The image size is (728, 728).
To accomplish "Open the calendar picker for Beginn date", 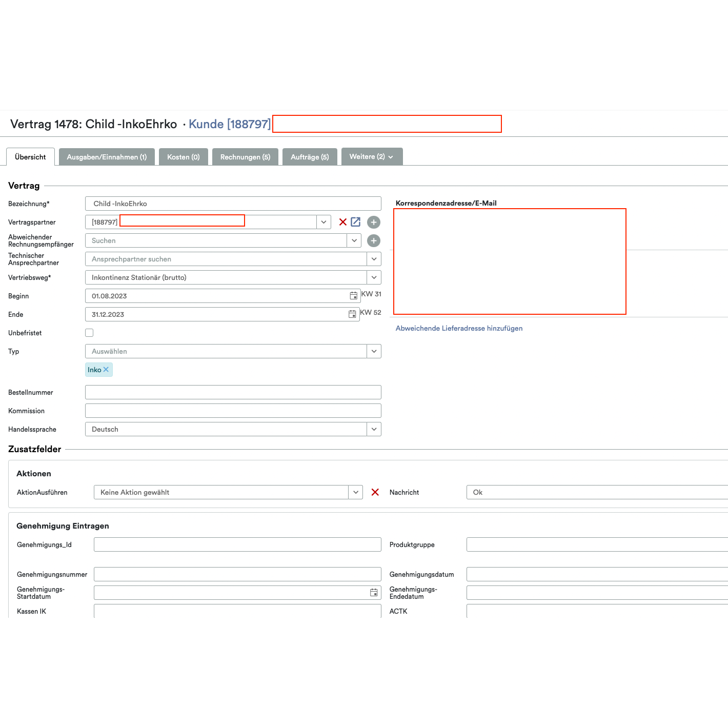I will (x=353, y=296).
